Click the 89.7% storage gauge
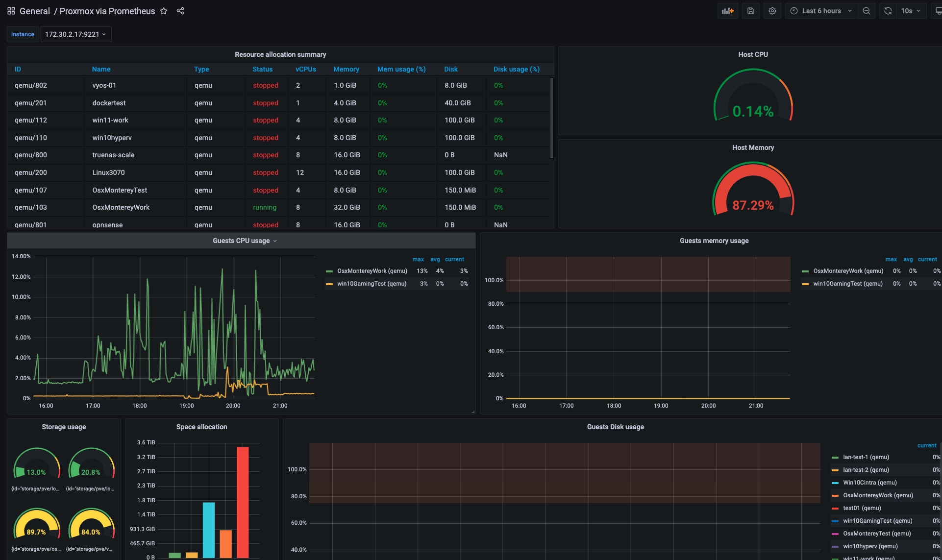The width and height of the screenshot is (942, 560). pos(37,523)
